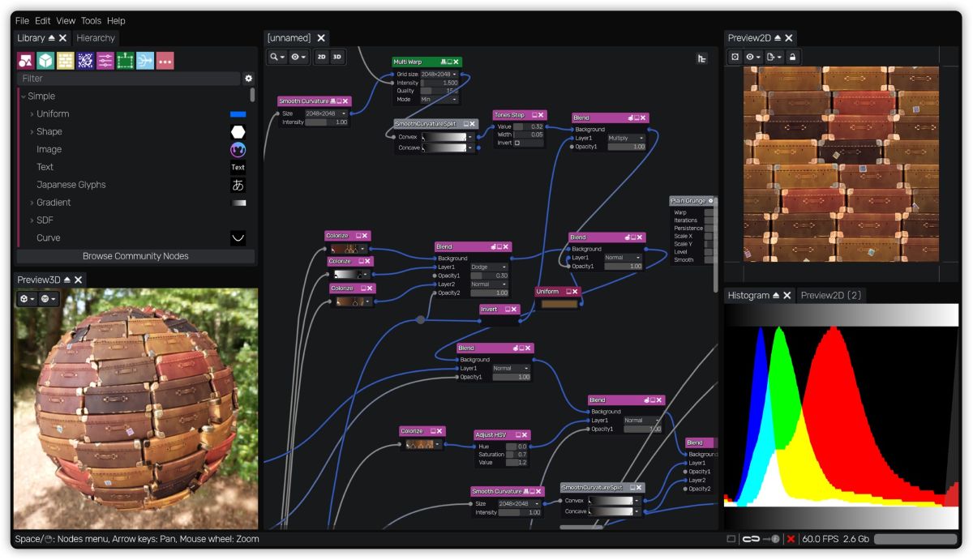Click the graph hierarchy layout icon
The height and width of the screenshot is (560, 973).
pyautogui.click(x=701, y=58)
